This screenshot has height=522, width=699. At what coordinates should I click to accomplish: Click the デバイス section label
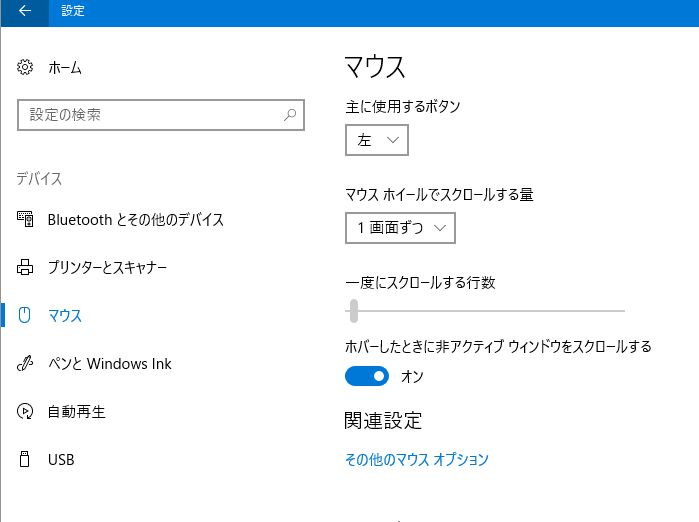(x=39, y=179)
